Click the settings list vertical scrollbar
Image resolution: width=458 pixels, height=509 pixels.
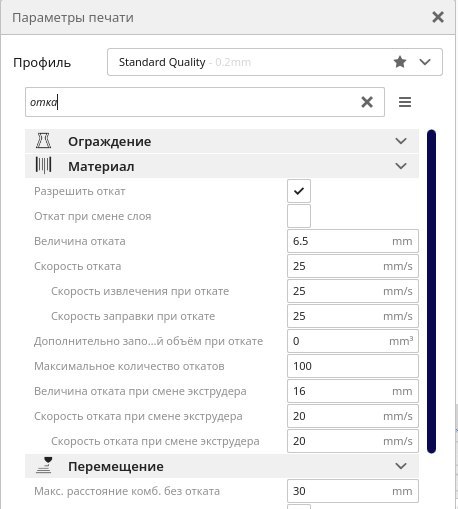[431, 291]
